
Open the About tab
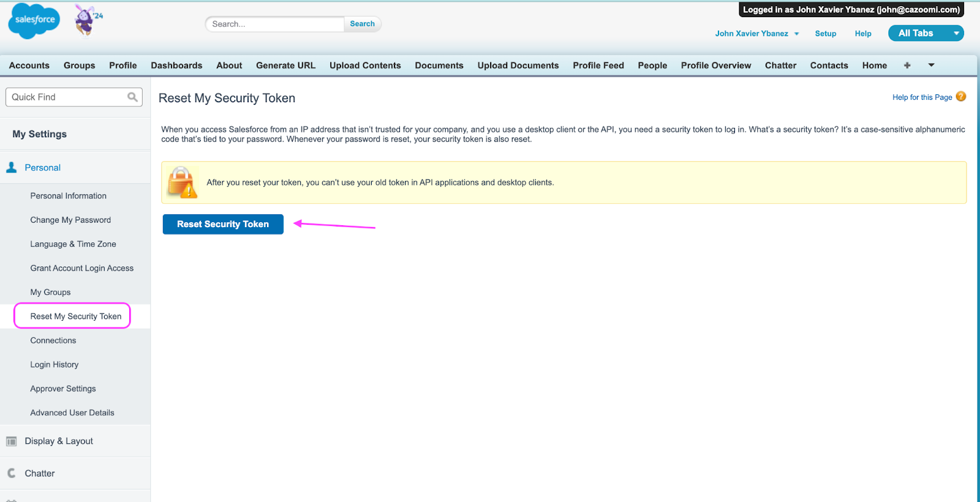pyautogui.click(x=229, y=66)
